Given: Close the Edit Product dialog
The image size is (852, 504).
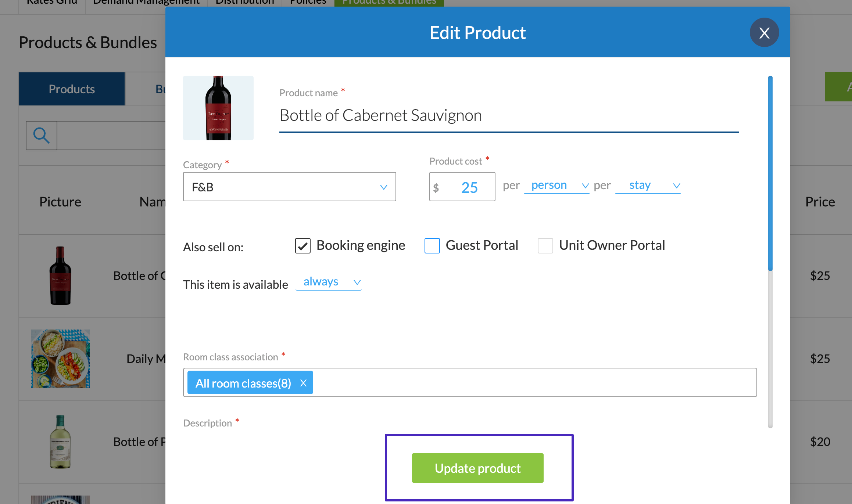Looking at the screenshot, I should coord(764,33).
